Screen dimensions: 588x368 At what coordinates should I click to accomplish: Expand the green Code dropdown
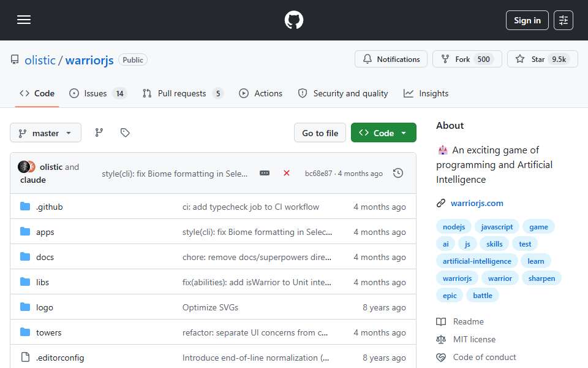[383, 133]
